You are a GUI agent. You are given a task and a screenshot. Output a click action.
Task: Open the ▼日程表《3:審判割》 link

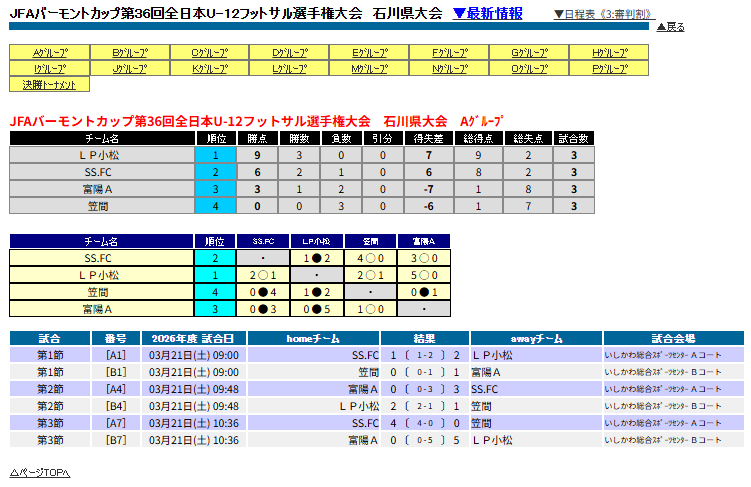605,14
